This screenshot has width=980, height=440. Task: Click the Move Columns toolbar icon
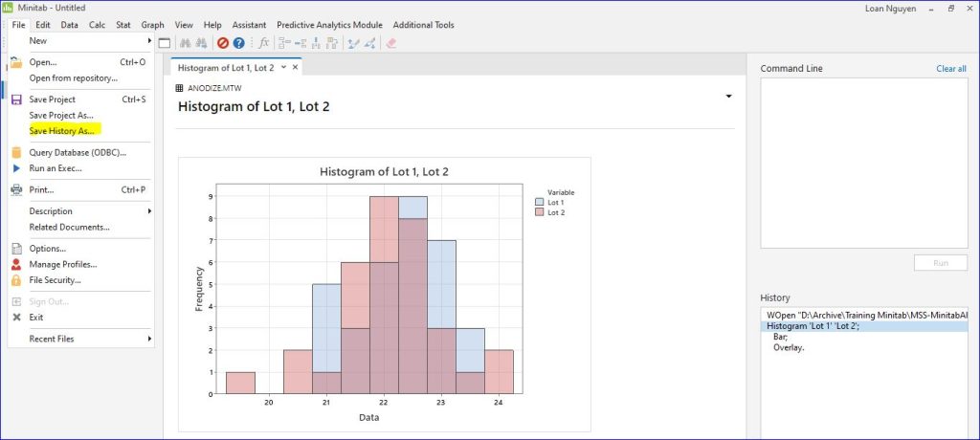point(332,43)
